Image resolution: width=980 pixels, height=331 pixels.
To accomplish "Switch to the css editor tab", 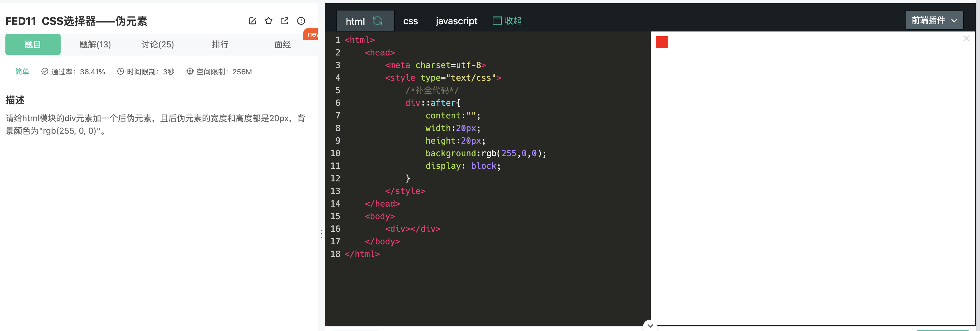I will (x=410, y=21).
